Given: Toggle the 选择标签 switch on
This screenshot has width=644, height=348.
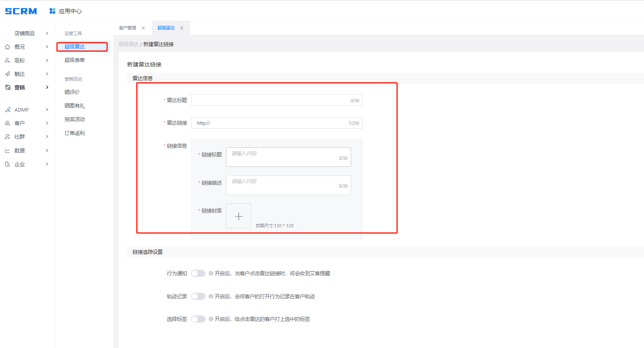Looking at the screenshot, I should 198,319.
